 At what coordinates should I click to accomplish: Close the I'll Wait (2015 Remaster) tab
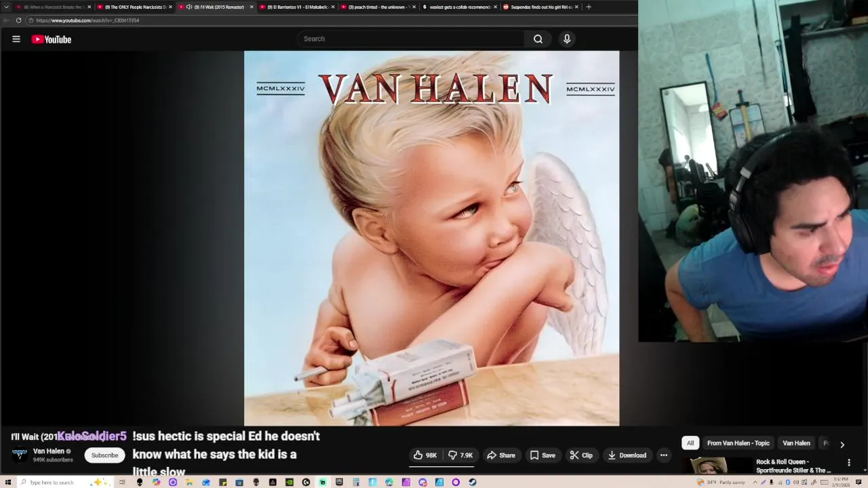[252, 7]
